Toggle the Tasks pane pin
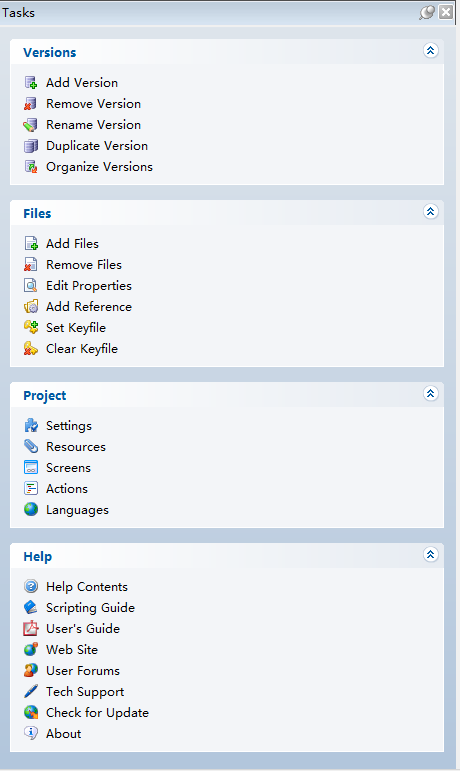The height and width of the screenshot is (771, 460). (427, 12)
